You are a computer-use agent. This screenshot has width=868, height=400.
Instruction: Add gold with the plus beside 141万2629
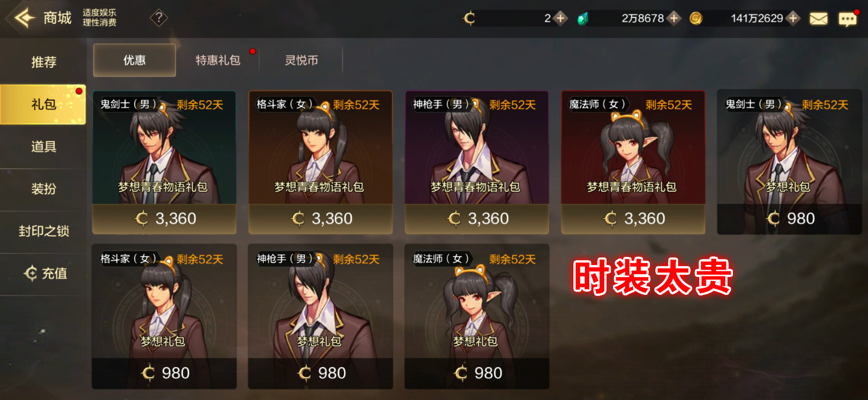click(793, 18)
